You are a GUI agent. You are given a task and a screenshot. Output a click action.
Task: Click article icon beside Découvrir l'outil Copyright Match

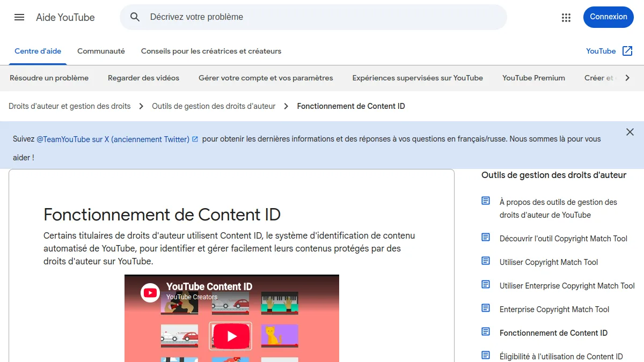tap(486, 237)
